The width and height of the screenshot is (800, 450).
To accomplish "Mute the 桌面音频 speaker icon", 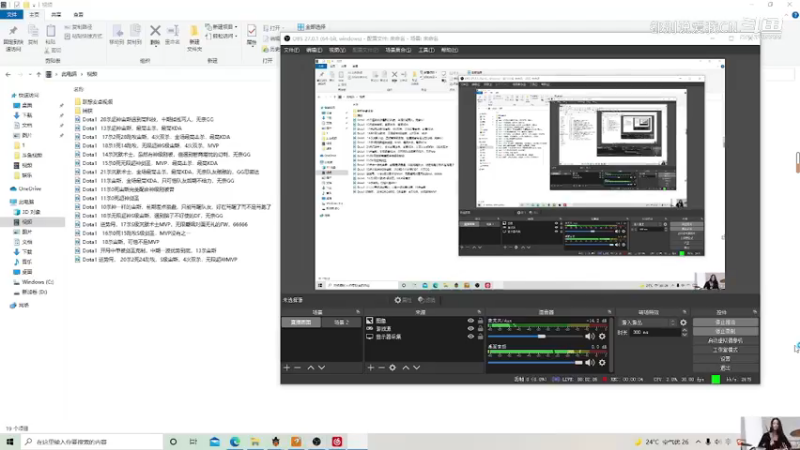I will [x=590, y=362].
